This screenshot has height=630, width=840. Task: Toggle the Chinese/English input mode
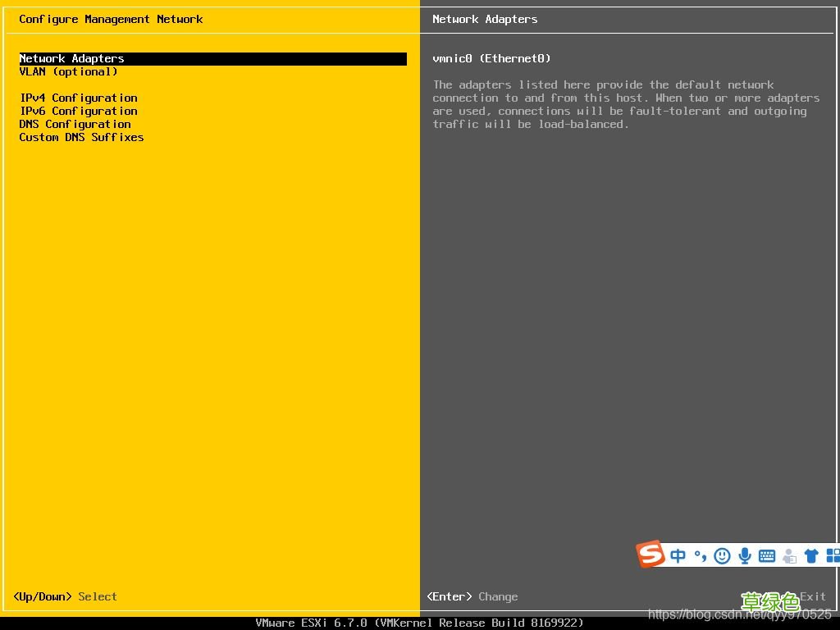click(678, 556)
